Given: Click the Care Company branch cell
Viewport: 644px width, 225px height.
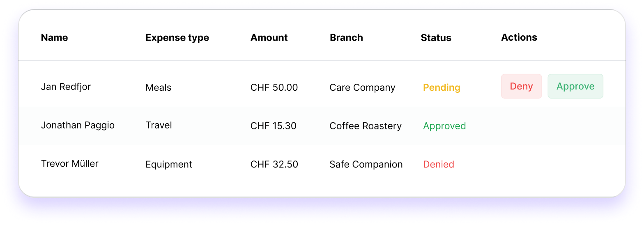Looking at the screenshot, I should [362, 87].
